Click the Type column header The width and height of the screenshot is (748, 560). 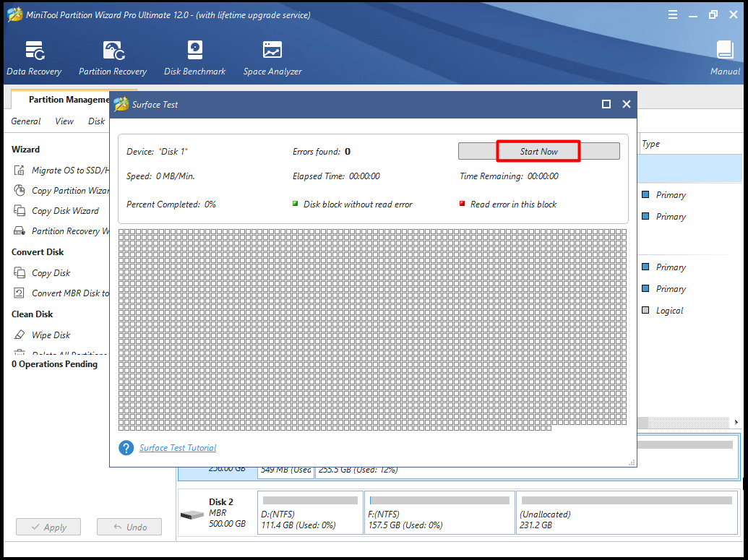tap(650, 144)
